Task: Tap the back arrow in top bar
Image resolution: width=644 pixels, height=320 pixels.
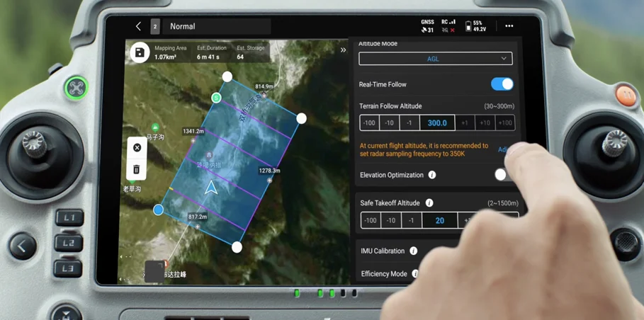Action: (x=138, y=26)
